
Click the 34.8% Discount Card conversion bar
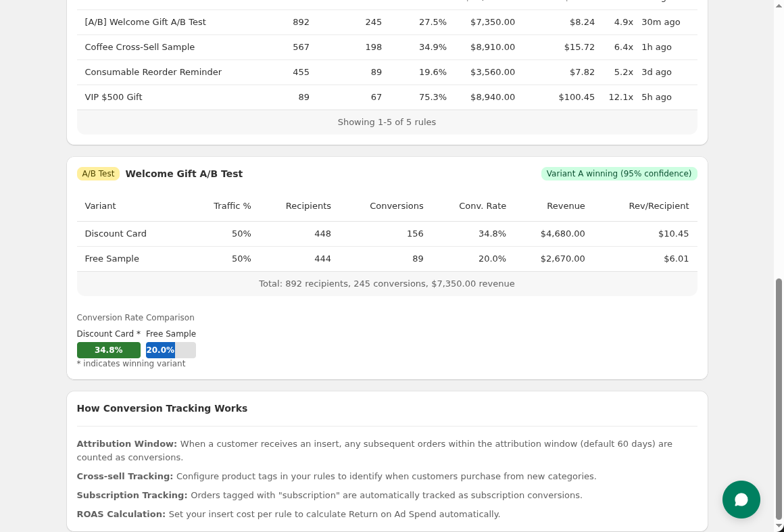[x=108, y=349]
